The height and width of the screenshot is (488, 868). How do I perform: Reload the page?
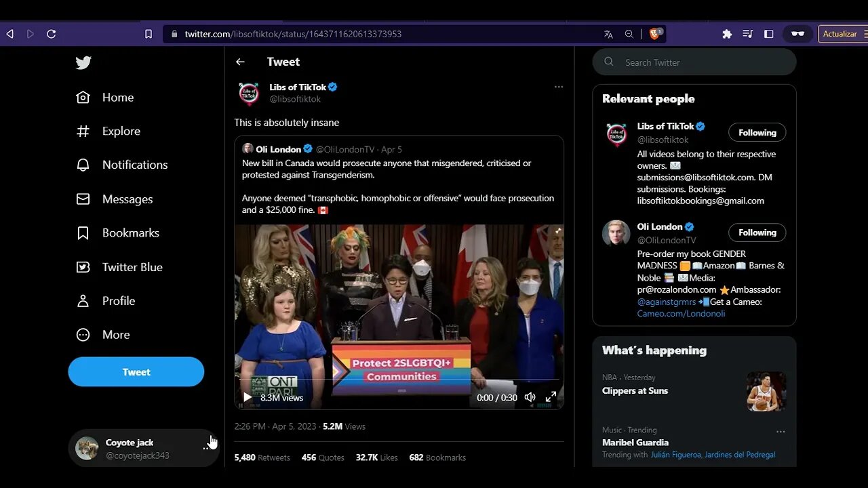tap(51, 34)
